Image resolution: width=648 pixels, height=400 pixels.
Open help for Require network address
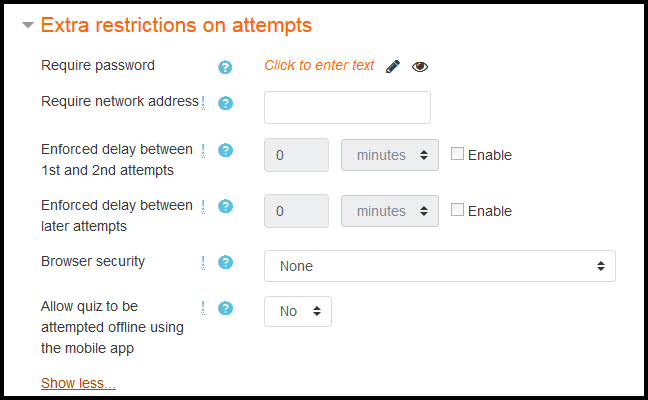(x=225, y=103)
